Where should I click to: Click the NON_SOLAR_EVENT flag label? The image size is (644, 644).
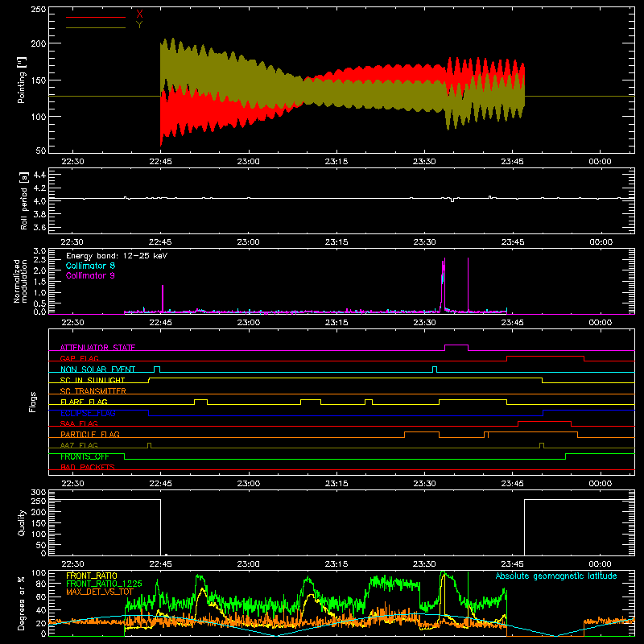pyautogui.click(x=97, y=369)
